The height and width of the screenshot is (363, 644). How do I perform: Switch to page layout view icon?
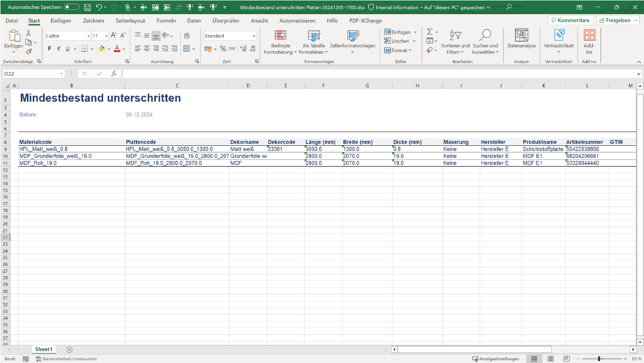pyautogui.click(x=550, y=359)
